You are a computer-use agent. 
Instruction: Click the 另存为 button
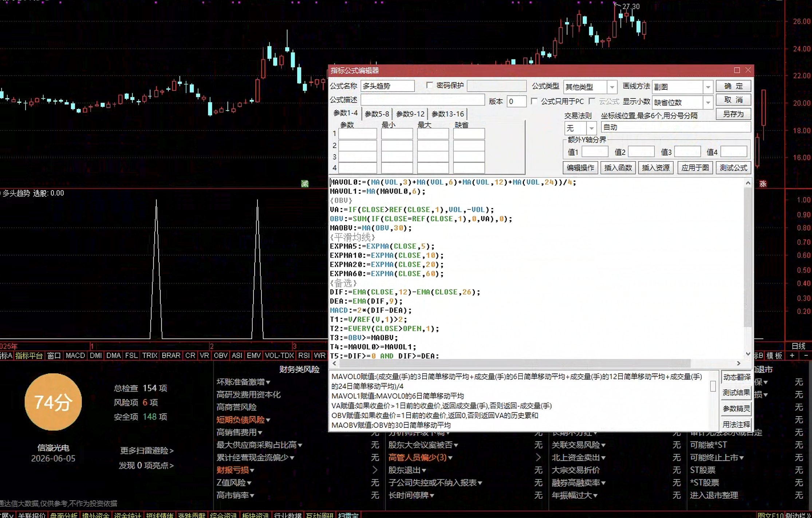click(x=733, y=114)
